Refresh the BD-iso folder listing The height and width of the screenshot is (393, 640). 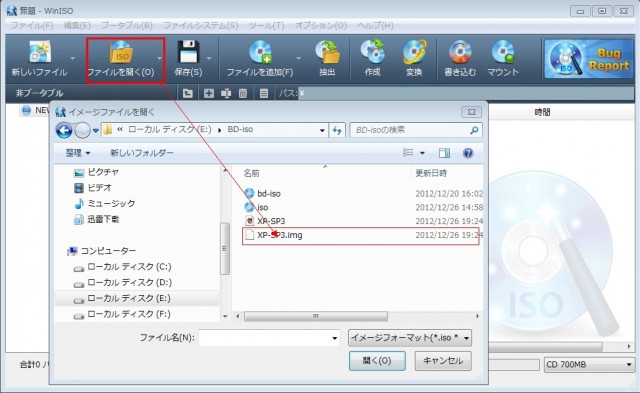coord(337,130)
